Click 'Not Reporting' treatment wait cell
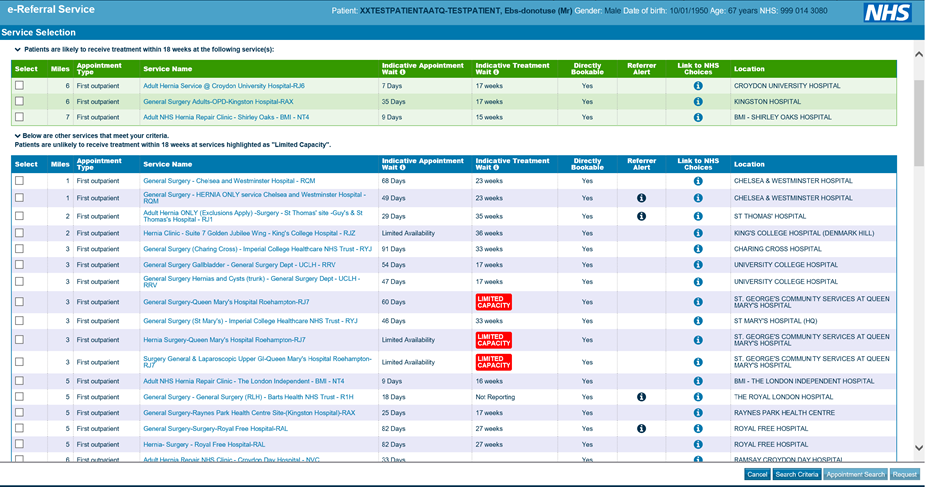The image size is (926, 487). click(495, 397)
